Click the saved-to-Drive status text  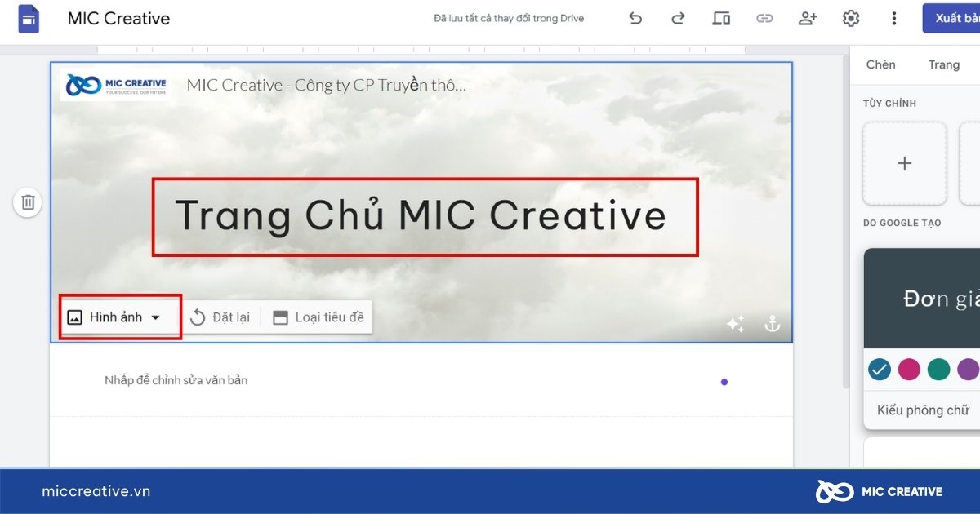509,18
